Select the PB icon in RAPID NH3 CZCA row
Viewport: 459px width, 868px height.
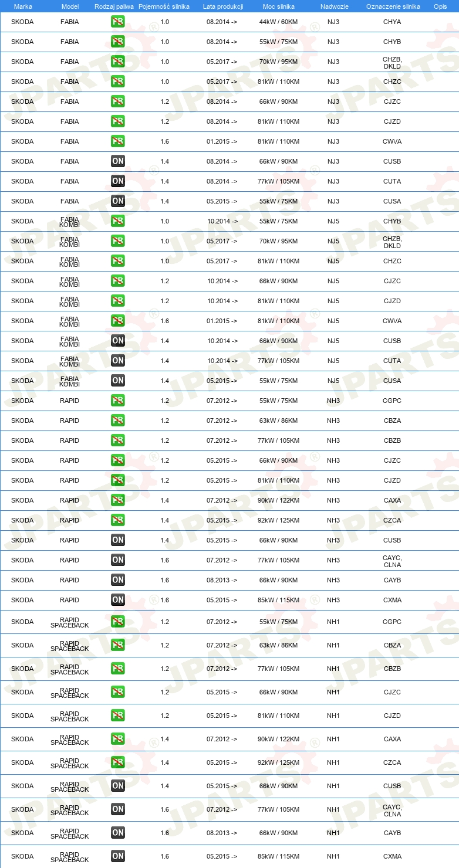(118, 520)
